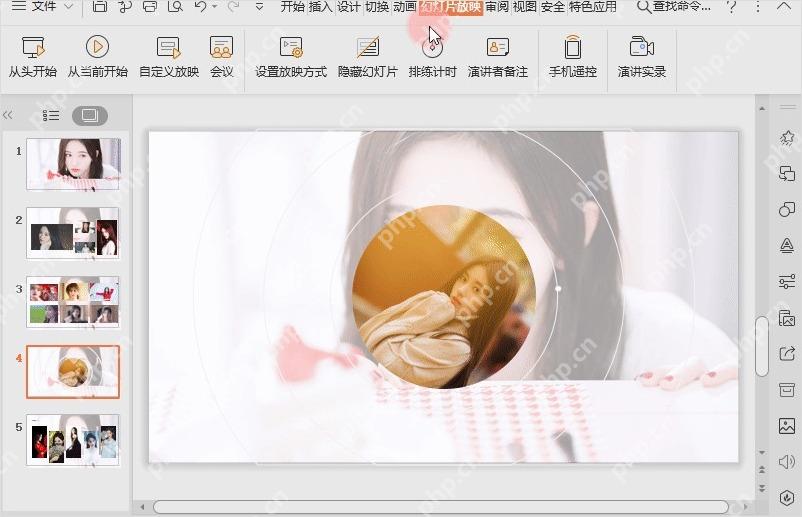This screenshot has width=802, height=517.
Task: Click the Print Preview icon
Action: 175,7
